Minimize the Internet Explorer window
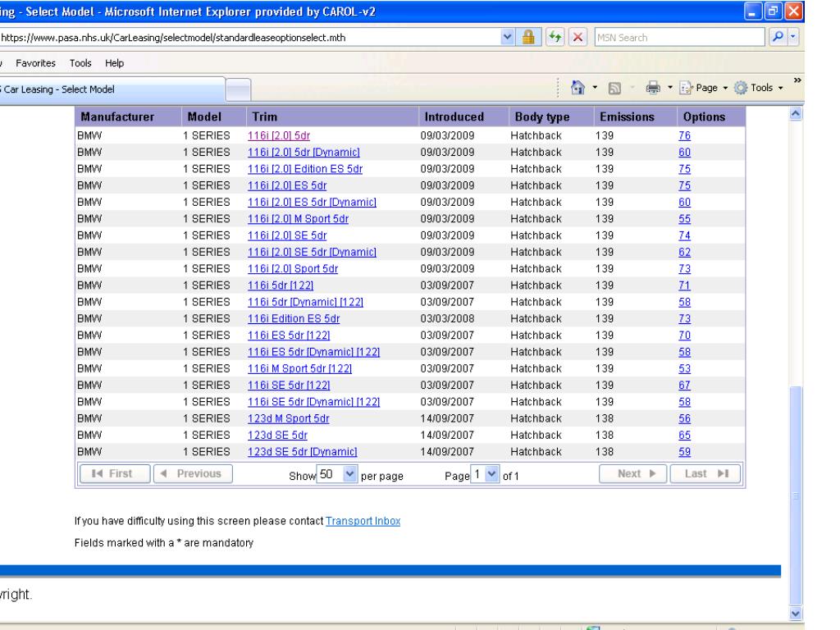 tap(753, 11)
